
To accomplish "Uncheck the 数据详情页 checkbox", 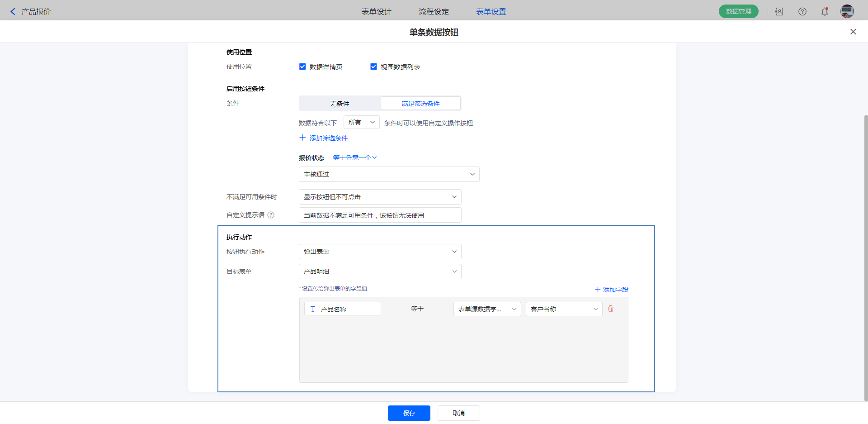I will coord(302,67).
